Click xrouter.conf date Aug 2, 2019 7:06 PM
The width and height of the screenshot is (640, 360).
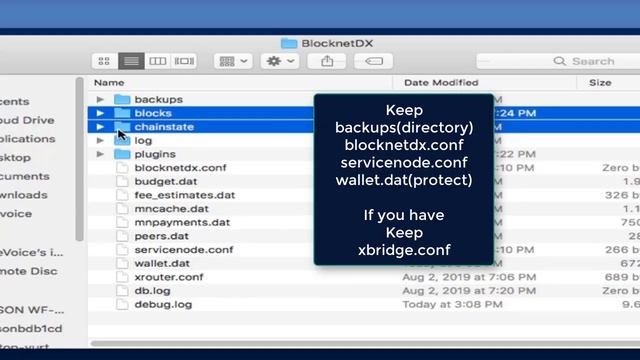point(469,277)
